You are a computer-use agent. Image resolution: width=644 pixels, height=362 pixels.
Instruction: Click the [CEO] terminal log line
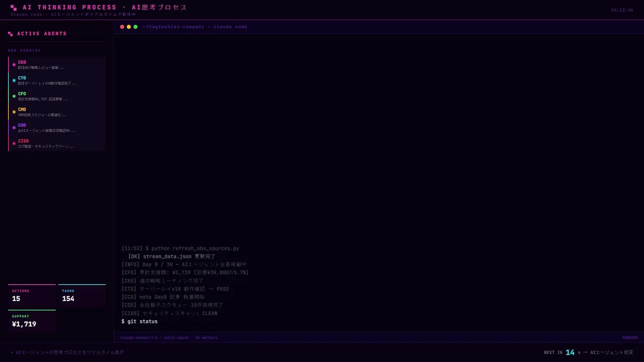coord(163,281)
